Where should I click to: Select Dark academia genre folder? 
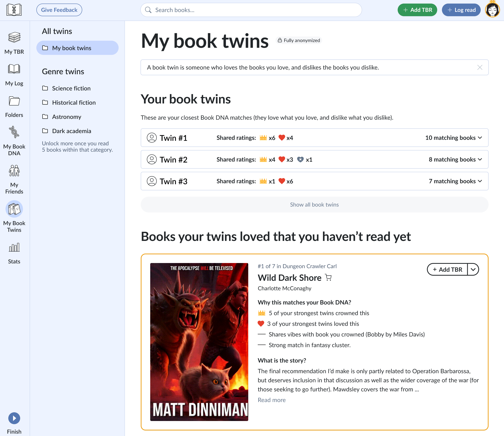click(x=71, y=131)
